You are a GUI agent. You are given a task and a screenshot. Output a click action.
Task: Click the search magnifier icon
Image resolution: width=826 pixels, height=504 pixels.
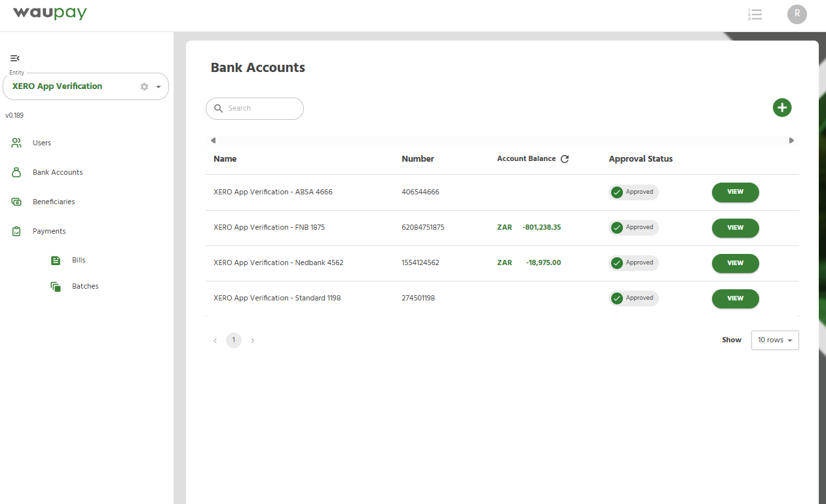pyautogui.click(x=219, y=109)
